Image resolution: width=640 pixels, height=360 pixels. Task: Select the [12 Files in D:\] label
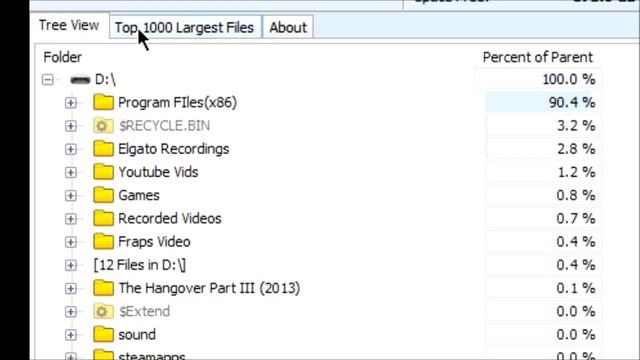[x=140, y=265]
